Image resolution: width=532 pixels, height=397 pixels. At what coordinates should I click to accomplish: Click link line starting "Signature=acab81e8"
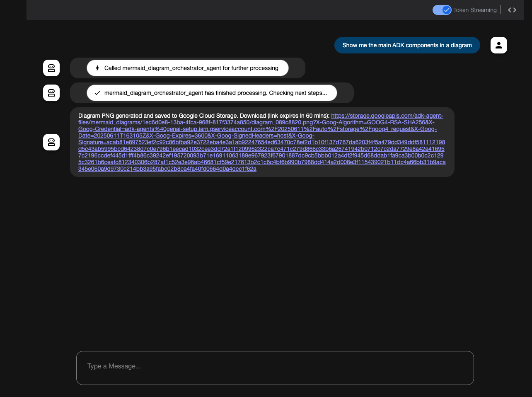coord(261,142)
